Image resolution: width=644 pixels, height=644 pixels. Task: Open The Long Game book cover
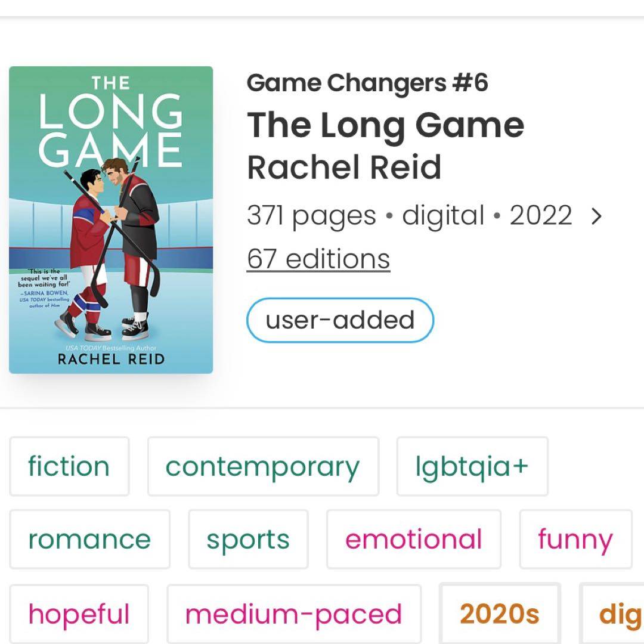coord(111,219)
